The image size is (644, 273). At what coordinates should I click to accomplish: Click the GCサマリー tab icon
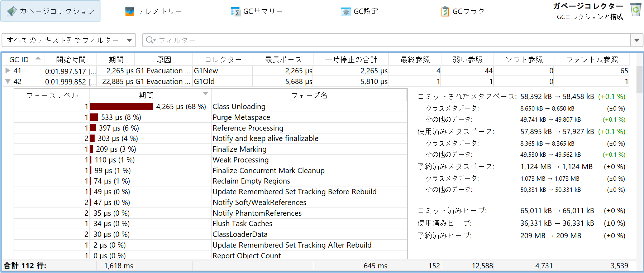click(235, 11)
